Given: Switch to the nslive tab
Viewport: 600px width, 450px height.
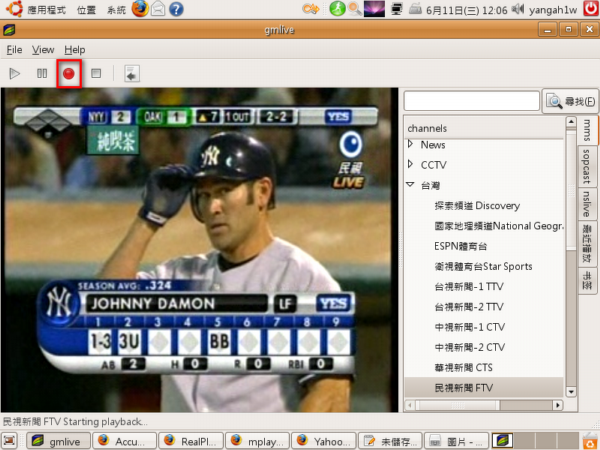Looking at the screenshot, I should 587,203.
